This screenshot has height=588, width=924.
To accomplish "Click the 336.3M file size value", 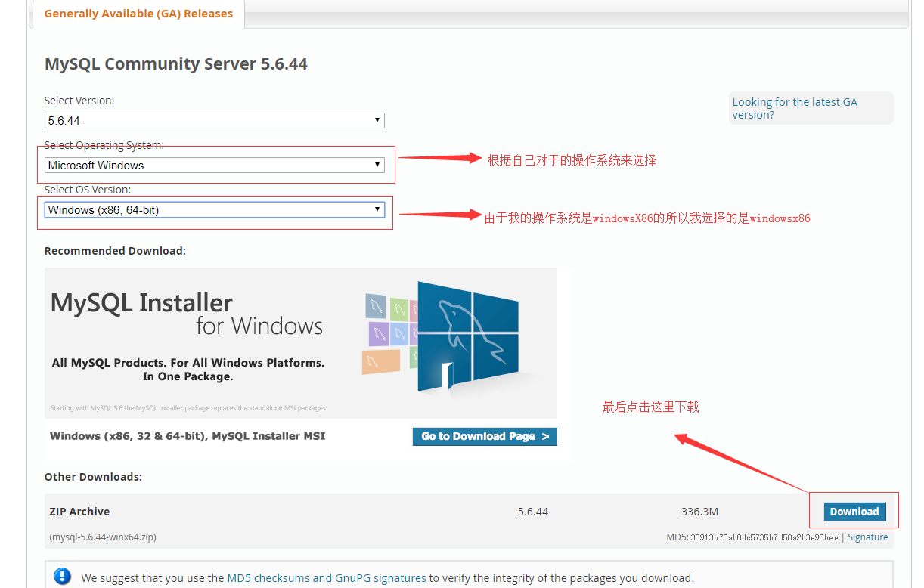I will pos(699,512).
